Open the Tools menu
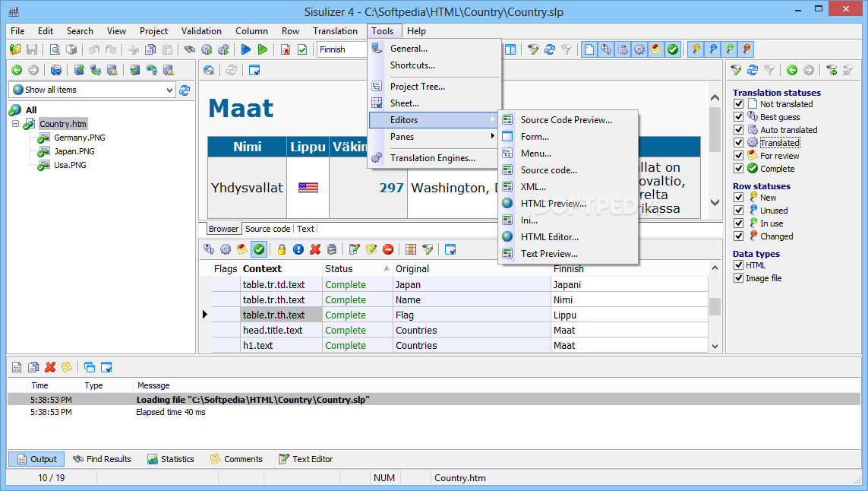Viewport: 868px width, 491px height. (383, 31)
